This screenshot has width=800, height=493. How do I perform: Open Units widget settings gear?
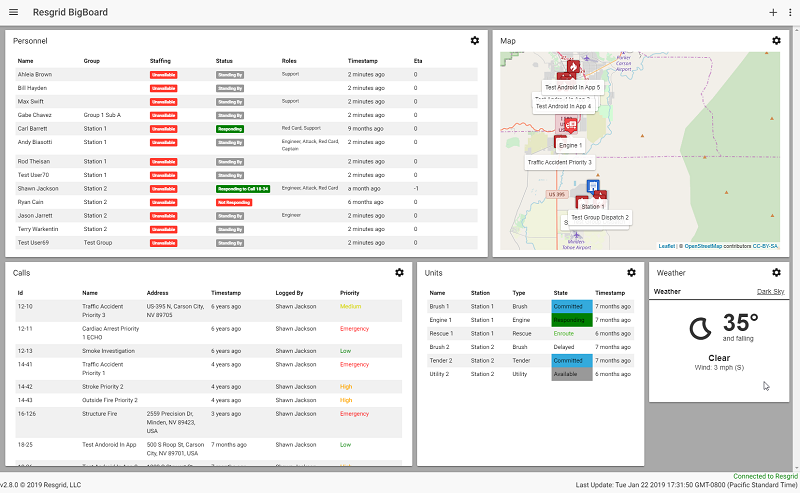pyautogui.click(x=631, y=272)
